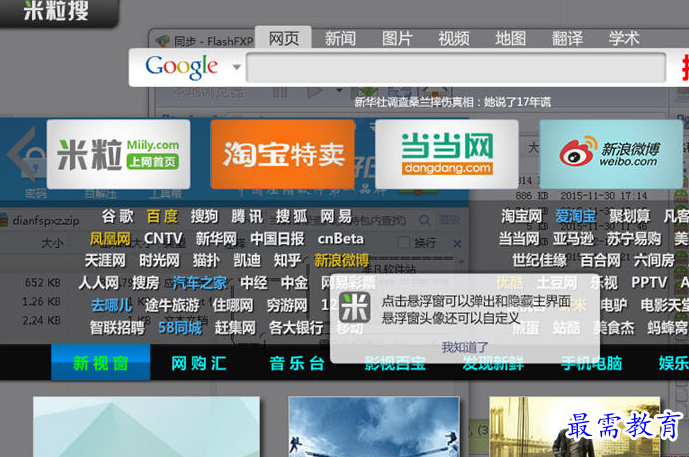Open the 凤凰网 link
Viewport: 689px width, 457px height.
(110, 239)
